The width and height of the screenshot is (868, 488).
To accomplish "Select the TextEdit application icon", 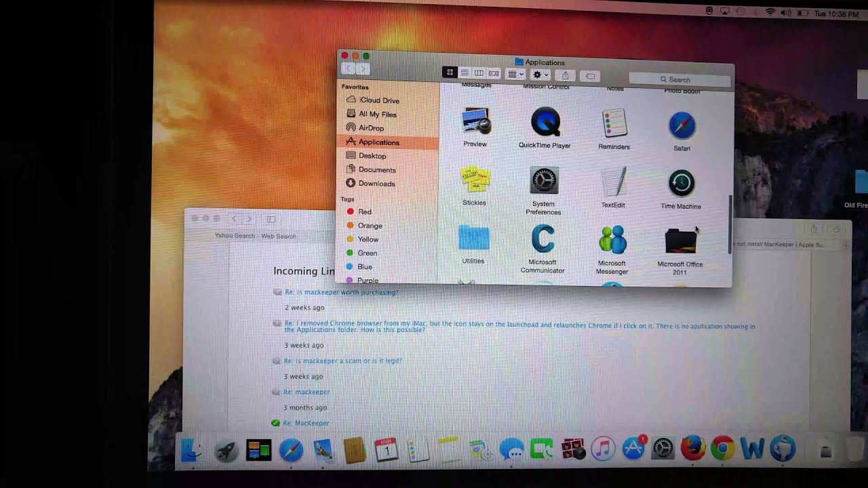I will coord(614,182).
